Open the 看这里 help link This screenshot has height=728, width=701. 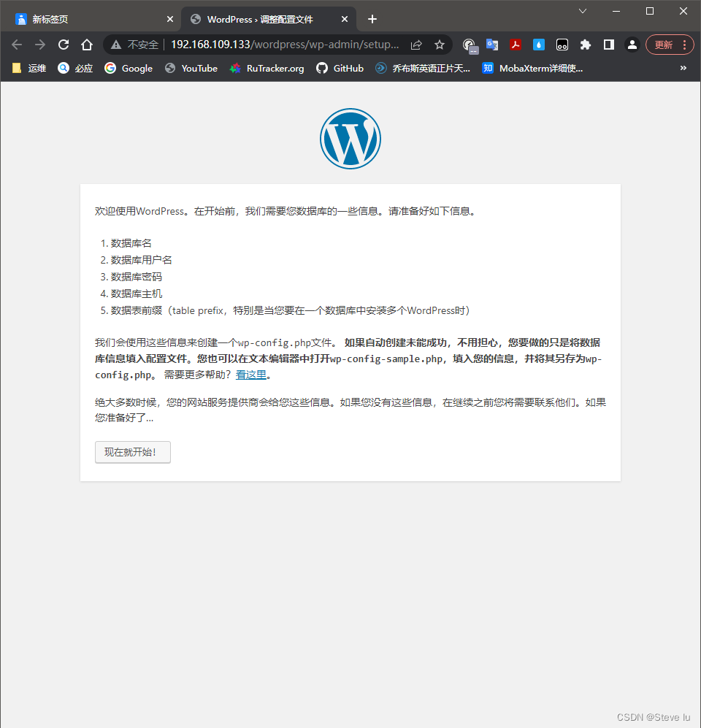pos(251,374)
